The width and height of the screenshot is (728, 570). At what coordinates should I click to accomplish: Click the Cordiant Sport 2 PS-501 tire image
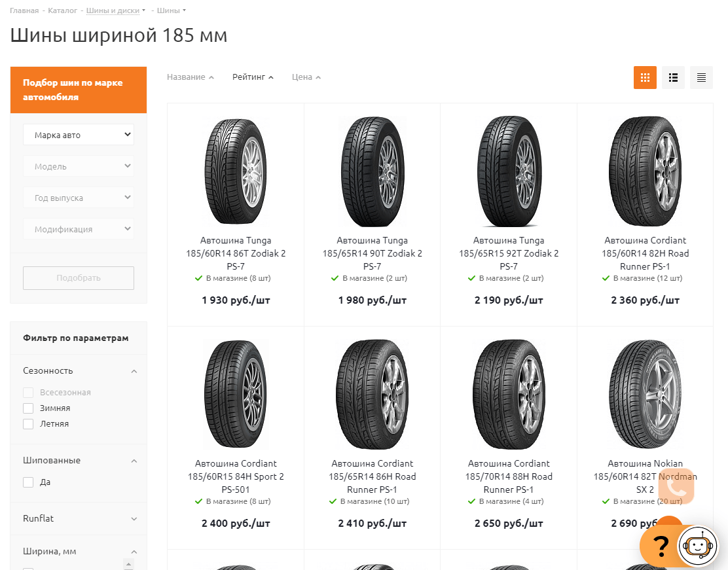pyautogui.click(x=236, y=395)
